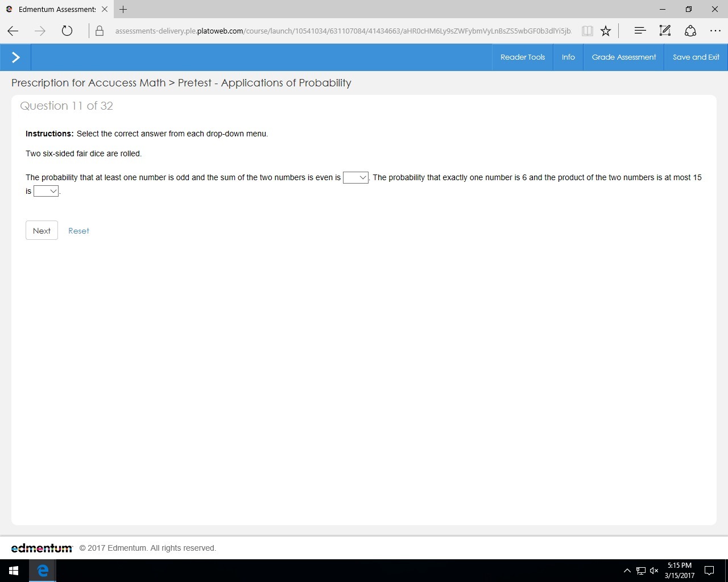Image resolution: width=728 pixels, height=582 pixels.
Task: Click the address bar lock icon
Action: pos(100,31)
